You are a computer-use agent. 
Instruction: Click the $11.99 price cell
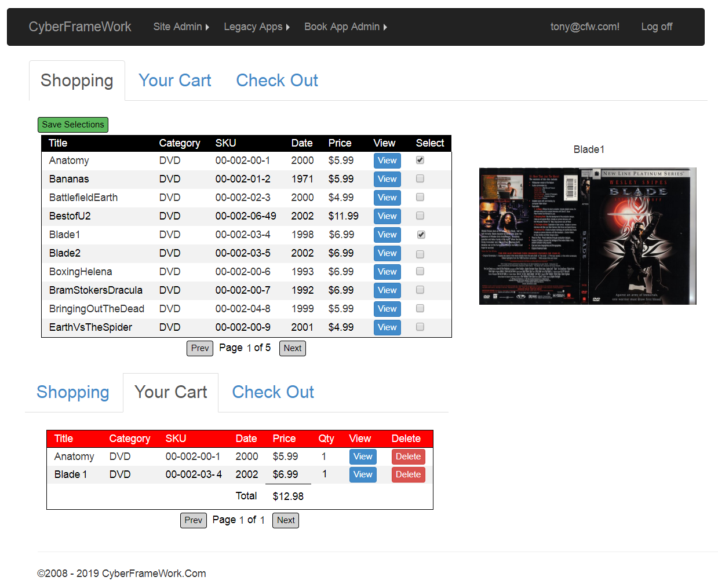[343, 216]
